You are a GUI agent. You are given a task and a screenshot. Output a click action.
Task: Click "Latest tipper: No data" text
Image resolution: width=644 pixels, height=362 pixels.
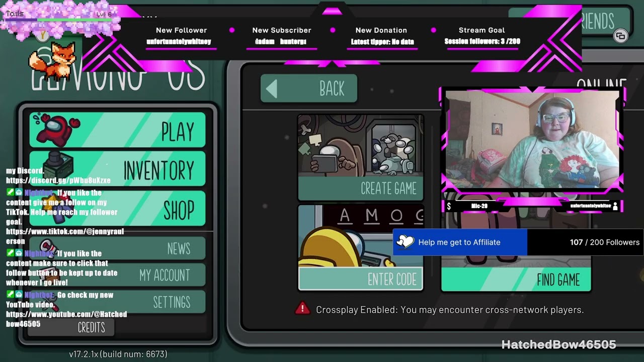tap(382, 42)
